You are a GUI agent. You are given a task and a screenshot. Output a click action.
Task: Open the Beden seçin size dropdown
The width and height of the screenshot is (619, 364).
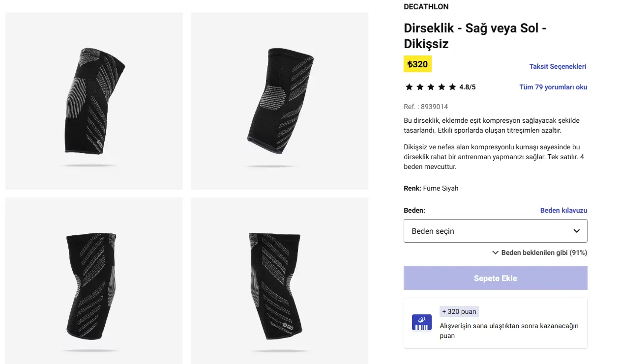point(496,231)
